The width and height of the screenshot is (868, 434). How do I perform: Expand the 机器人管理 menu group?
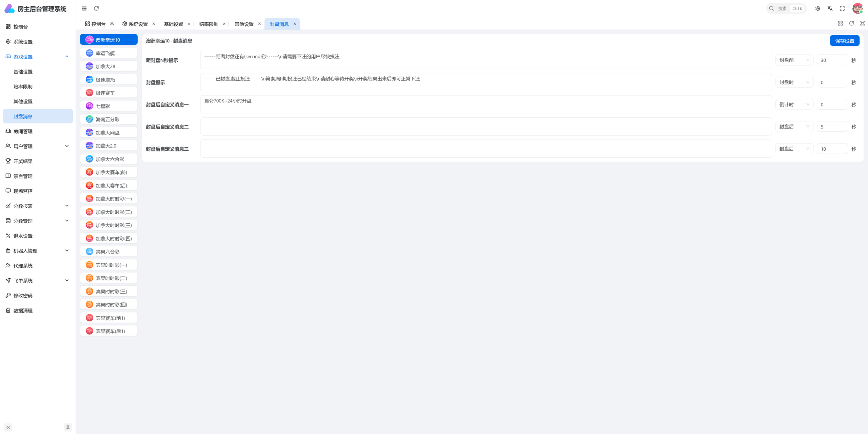click(x=38, y=251)
